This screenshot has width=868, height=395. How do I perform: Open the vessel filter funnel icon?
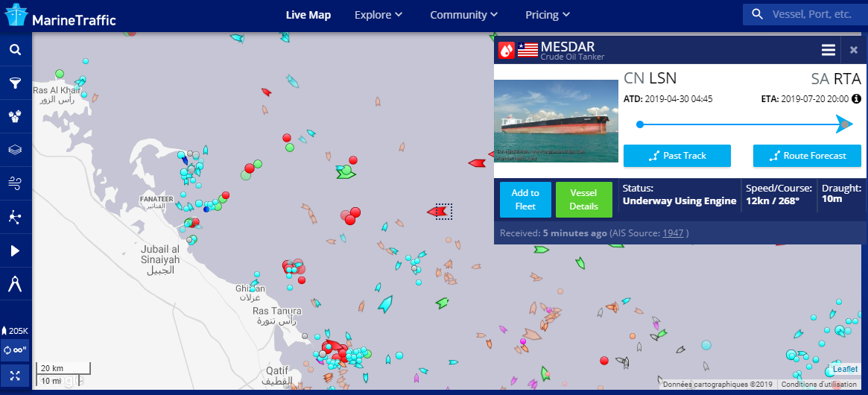(15, 83)
